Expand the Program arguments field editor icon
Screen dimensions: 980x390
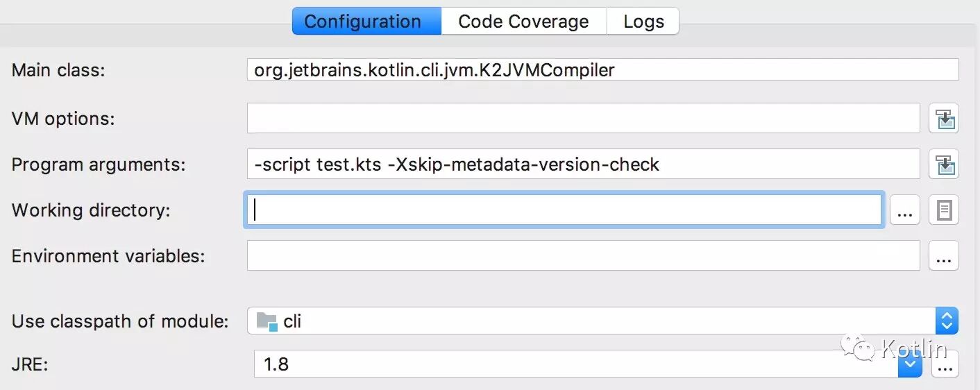coord(944,164)
